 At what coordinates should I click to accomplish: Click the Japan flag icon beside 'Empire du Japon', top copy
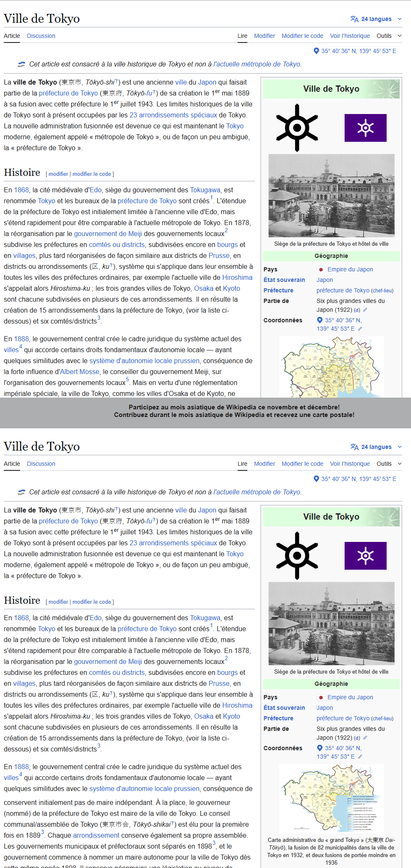click(x=321, y=270)
